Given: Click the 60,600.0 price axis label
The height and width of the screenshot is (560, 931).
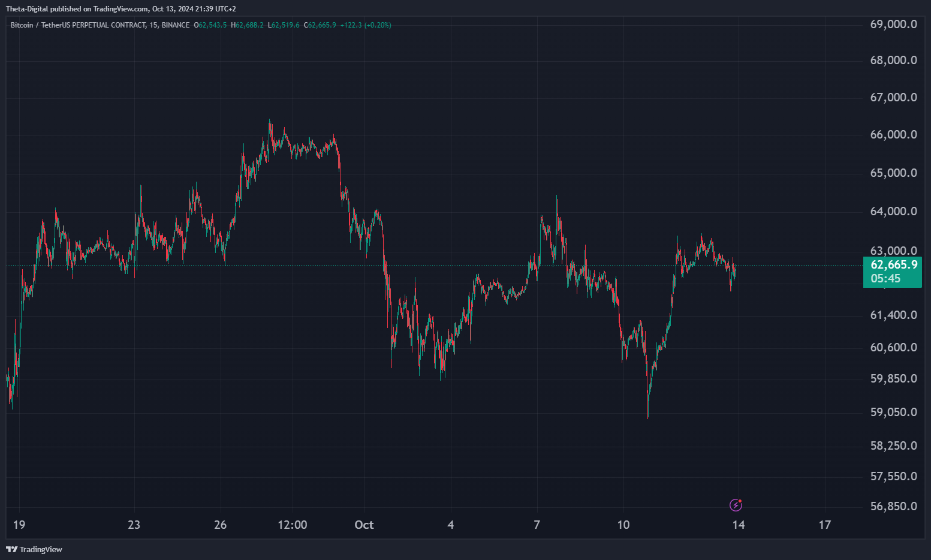Looking at the screenshot, I should pyautogui.click(x=893, y=347).
